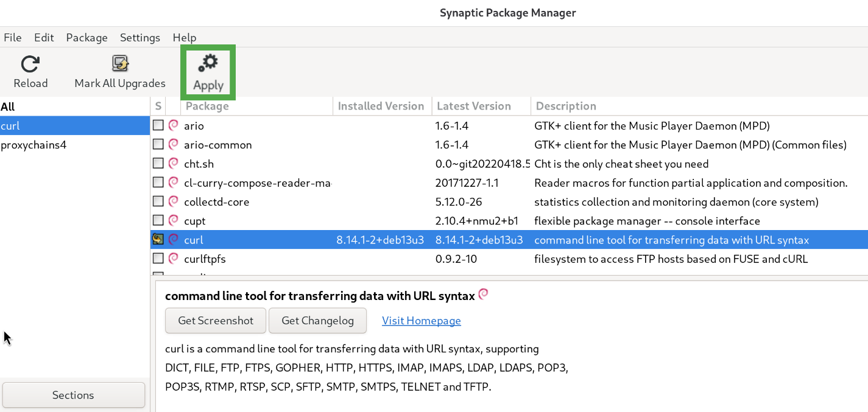Open the Package menu
The image size is (868, 412).
point(86,37)
